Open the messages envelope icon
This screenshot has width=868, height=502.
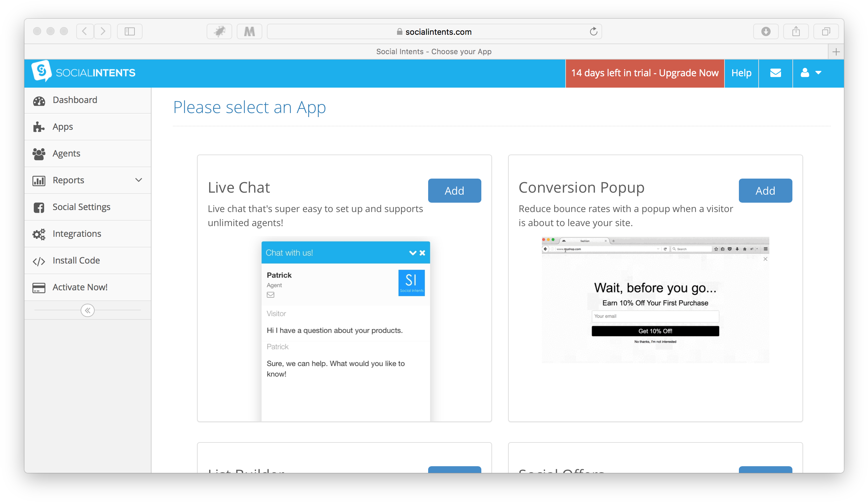pyautogui.click(x=775, y=73)
